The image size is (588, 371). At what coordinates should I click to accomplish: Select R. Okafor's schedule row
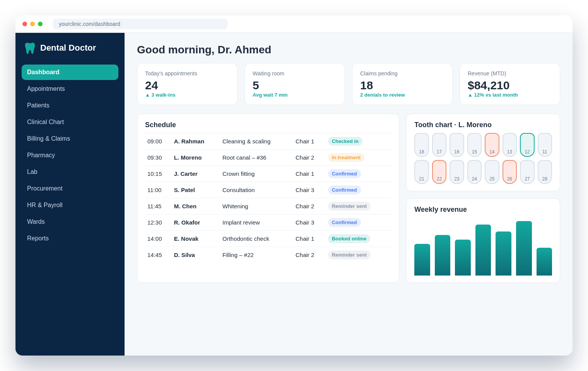coord(268,223)
